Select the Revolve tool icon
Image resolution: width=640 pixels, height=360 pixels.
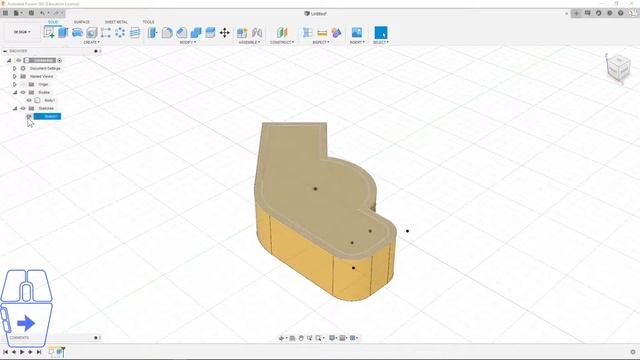(77, 33)
